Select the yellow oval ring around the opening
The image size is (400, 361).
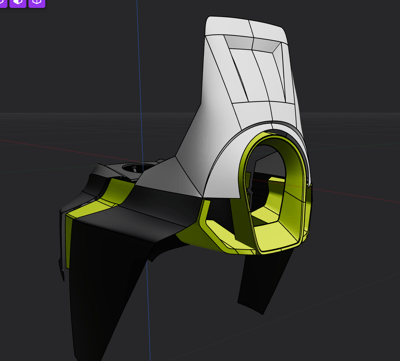click(276, 192)
